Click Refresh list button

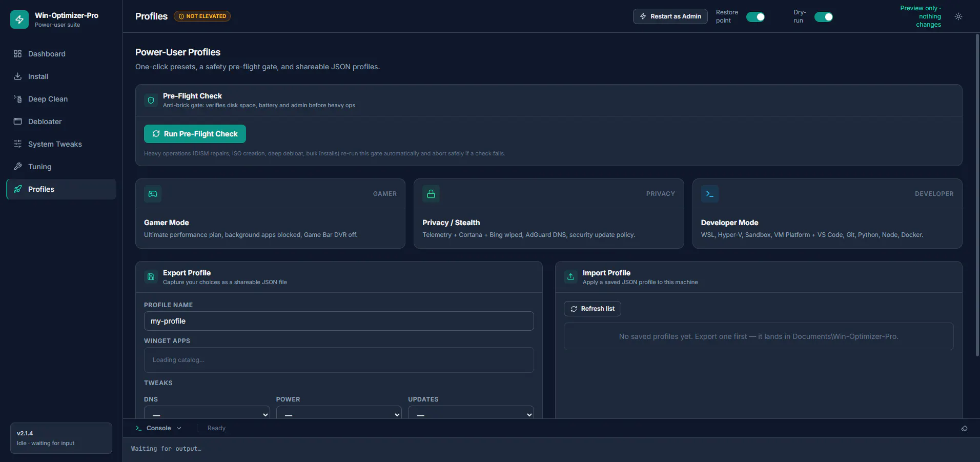(x=593, y=309)
